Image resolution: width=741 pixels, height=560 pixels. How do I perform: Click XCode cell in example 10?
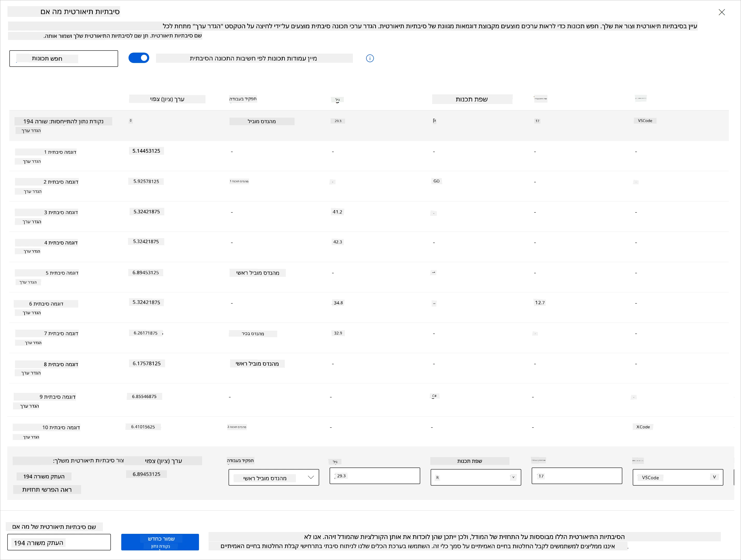pyautogui.click(x=643, y=427)
